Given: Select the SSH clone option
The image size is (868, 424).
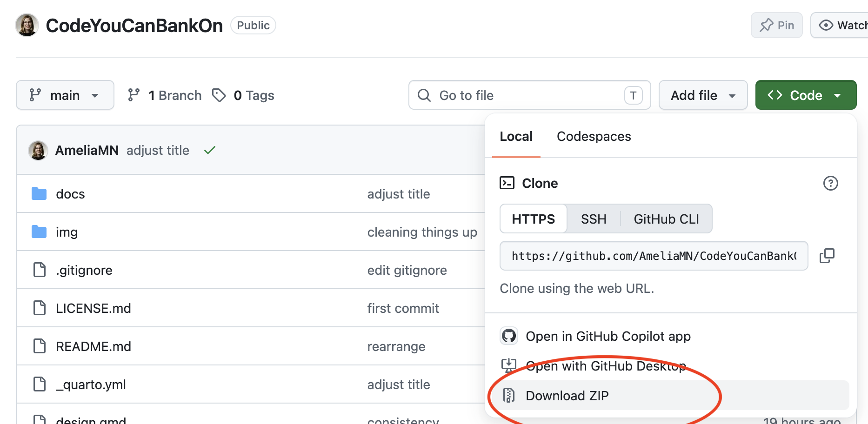Looking at the screenshot, I should [594, 219].
